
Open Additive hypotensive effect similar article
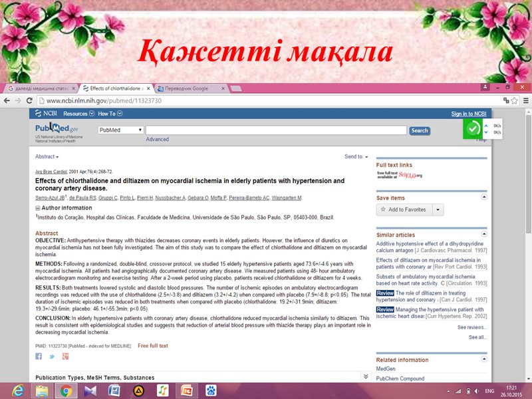click(x=431, y=247)
